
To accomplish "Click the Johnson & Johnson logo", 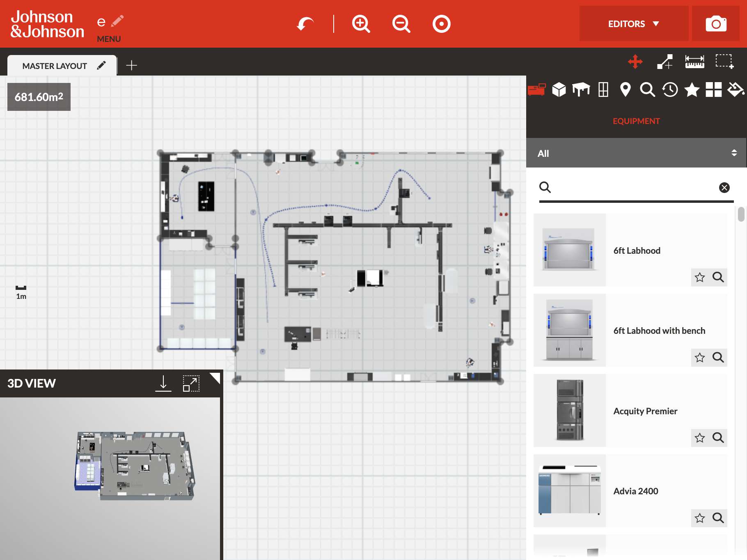I will pyautogui.click(x=47, y=24).
